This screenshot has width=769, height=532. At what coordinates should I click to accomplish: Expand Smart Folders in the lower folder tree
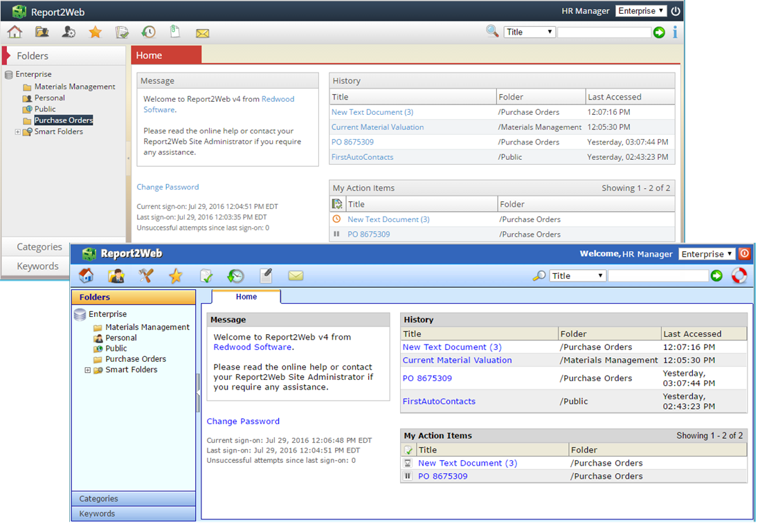[x=88, y=370]
